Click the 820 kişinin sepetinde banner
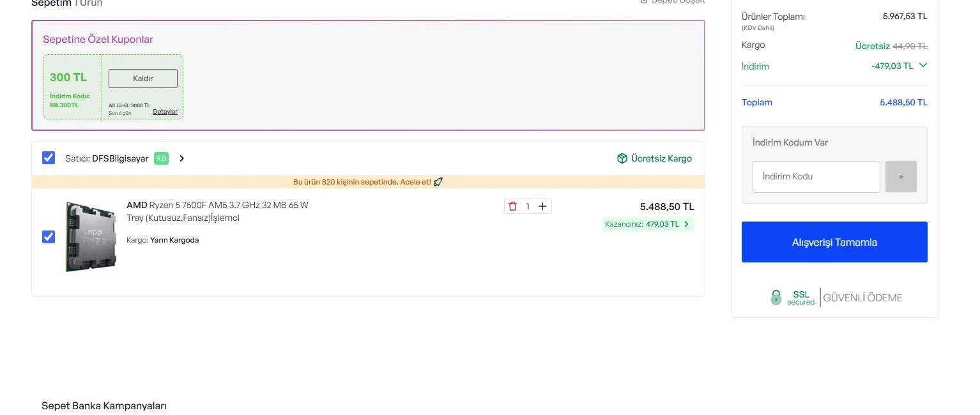Screen dimensions: 980x415 click(x=368, y=182)
